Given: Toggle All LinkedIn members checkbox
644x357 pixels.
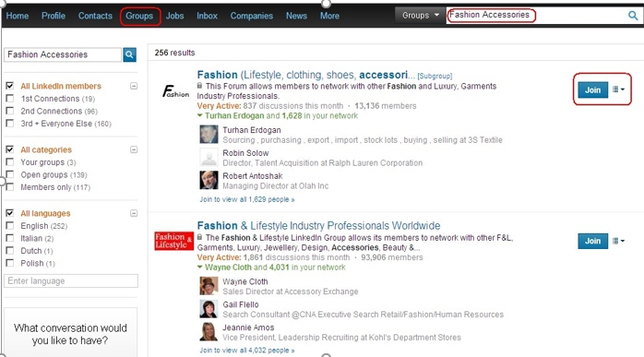Looking at the screenshot, I should 10,86.
